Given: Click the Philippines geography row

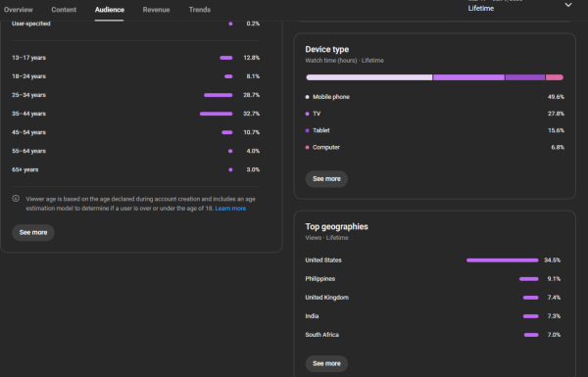Looking at the screenshot, I should click(433, 279).
